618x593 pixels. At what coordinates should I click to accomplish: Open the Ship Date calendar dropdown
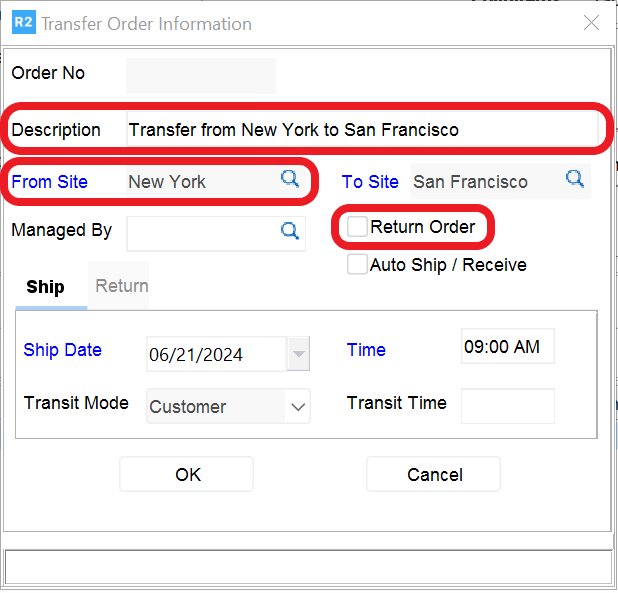[299, 354]
